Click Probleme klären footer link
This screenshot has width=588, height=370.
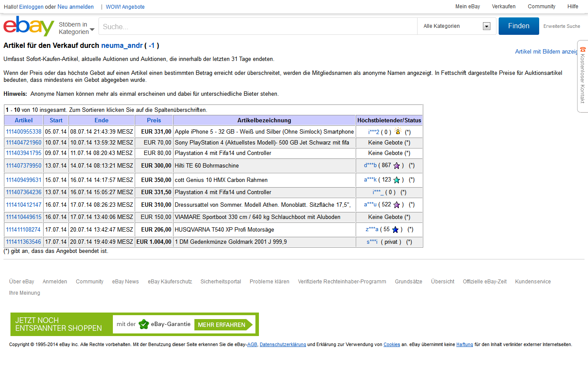click(269, 282)
